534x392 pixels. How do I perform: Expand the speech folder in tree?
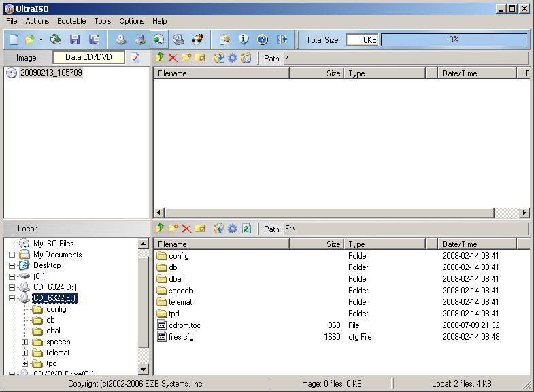click(x=25, y=342)
